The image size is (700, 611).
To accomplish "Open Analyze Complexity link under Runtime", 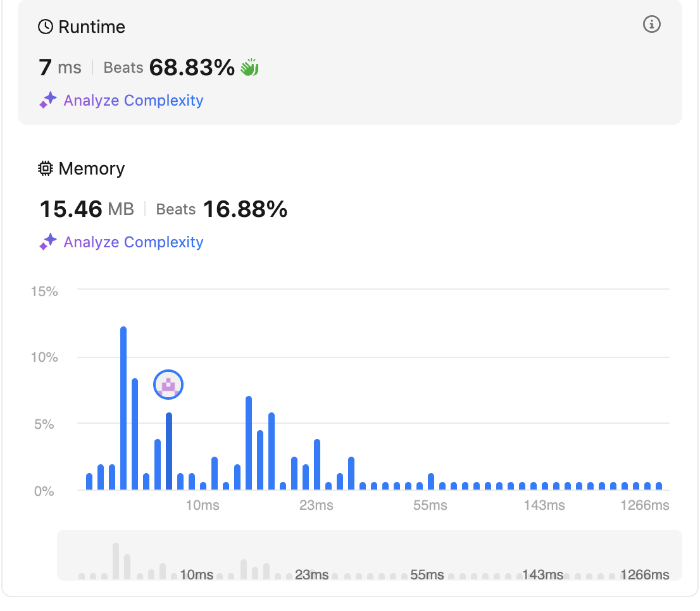I will [x=133, y=101].
